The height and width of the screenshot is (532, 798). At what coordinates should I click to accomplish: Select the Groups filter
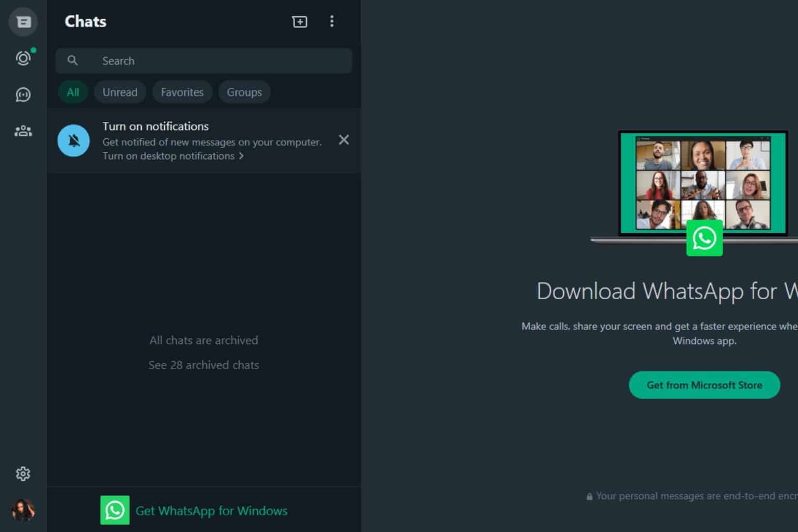244,92
